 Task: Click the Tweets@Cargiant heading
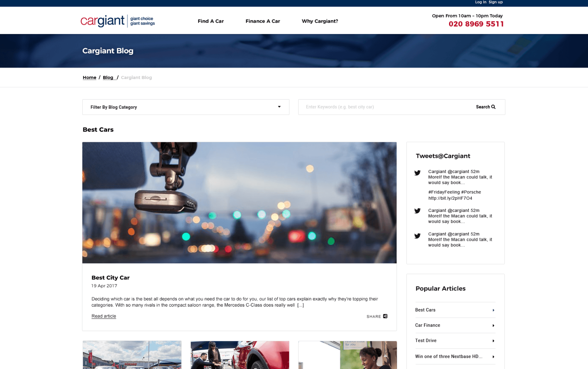pyautogui.click(x=443, y=156)
